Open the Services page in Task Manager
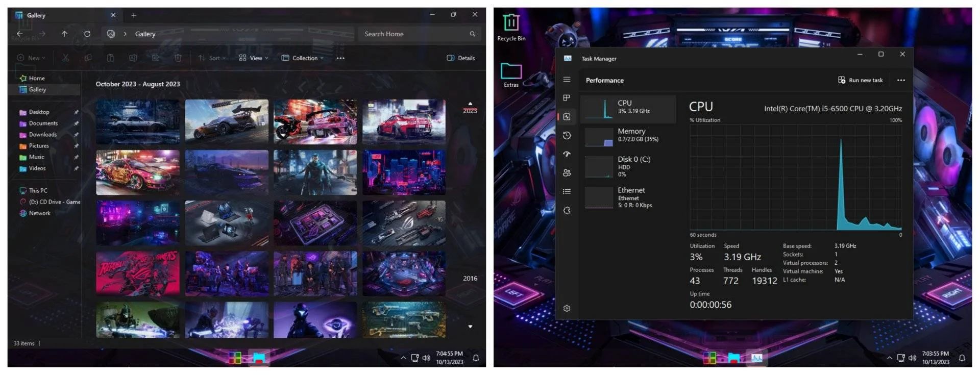Screen dimensions: 980x375 point(567,210)
